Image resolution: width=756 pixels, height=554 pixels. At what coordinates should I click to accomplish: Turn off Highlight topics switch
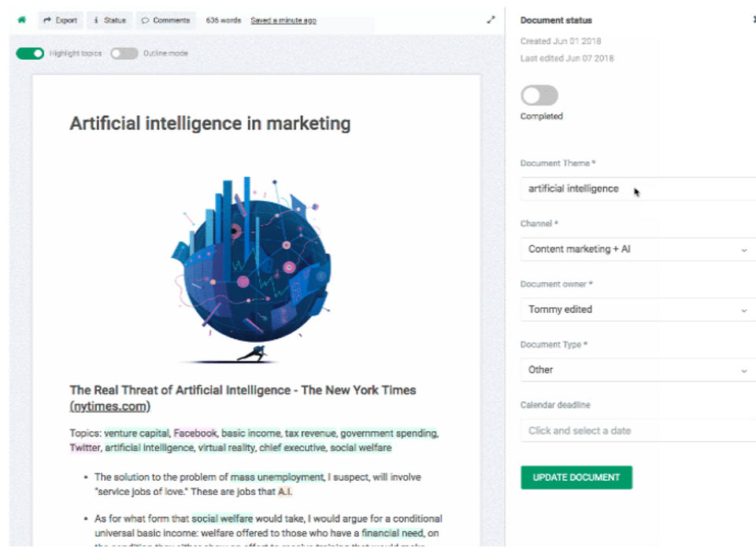point(30,54)
